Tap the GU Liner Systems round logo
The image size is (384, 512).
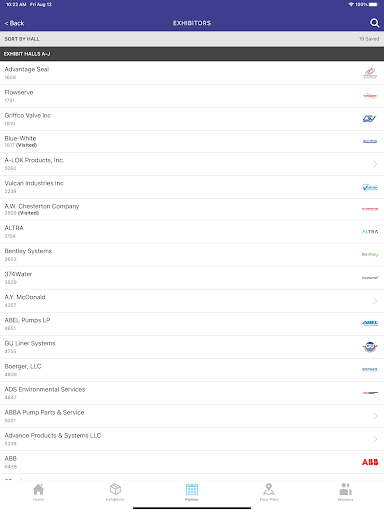(370, 347)
